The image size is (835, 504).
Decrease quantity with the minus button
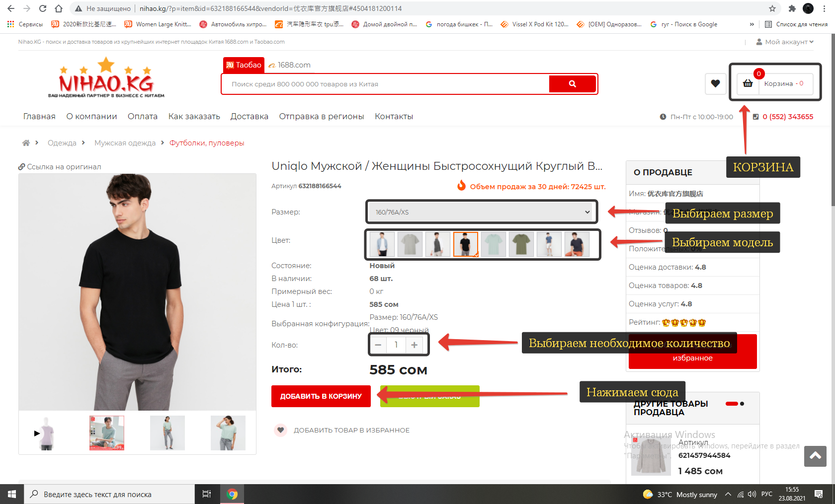tap(378, 345)
